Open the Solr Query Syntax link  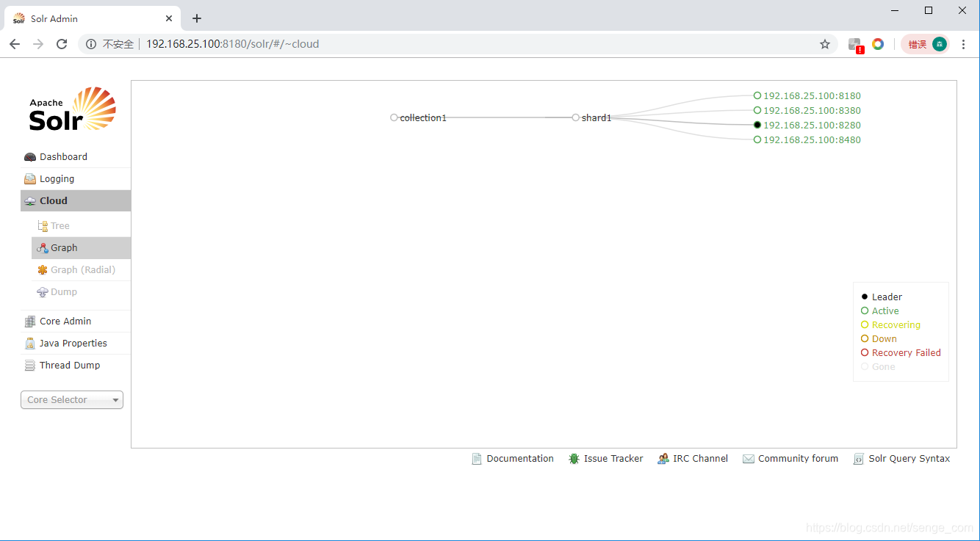909,459
